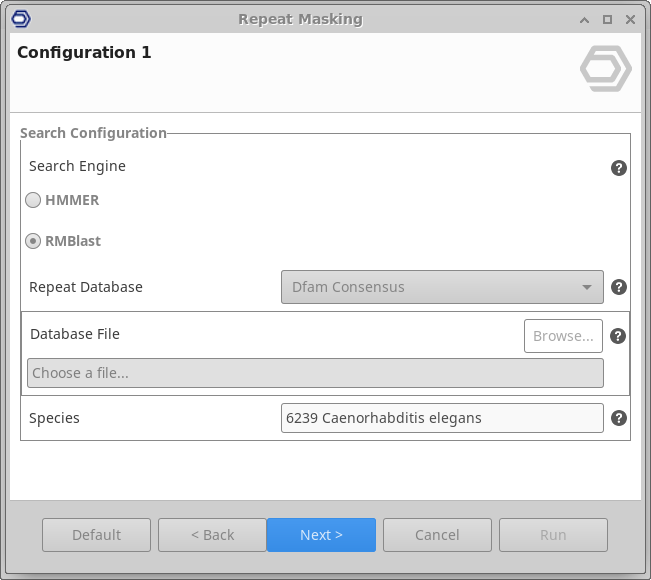Screen dimensions: 651x580
Task: Maximize the Repeat Masking window
Action: 608,19
